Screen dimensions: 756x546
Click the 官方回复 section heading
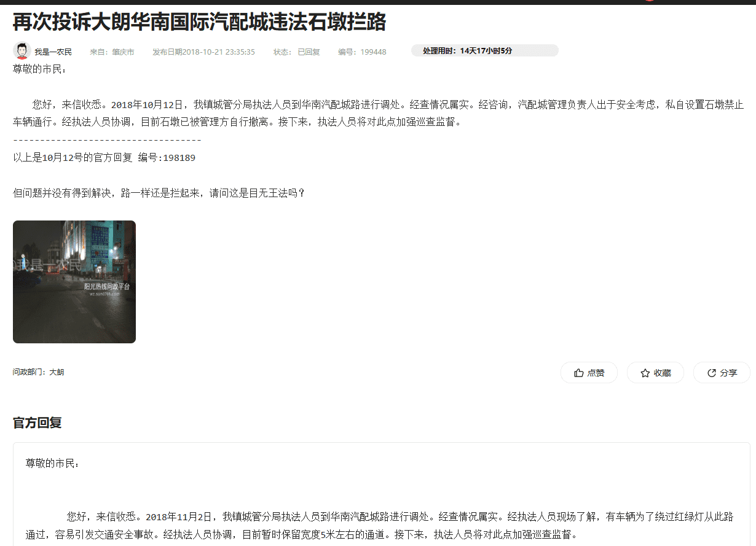click(37, 423)
